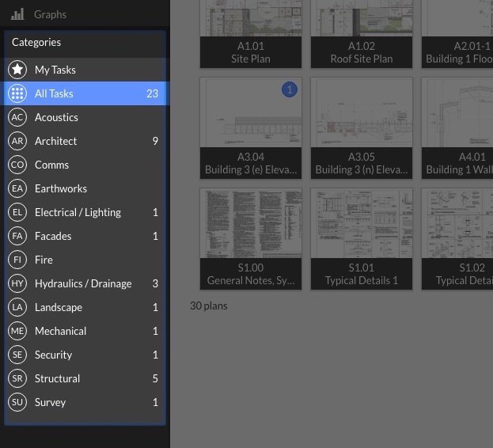The image size is (493, 448).
Task: Select the AC Acoustics category icon
Action: [x=17, y=117]
